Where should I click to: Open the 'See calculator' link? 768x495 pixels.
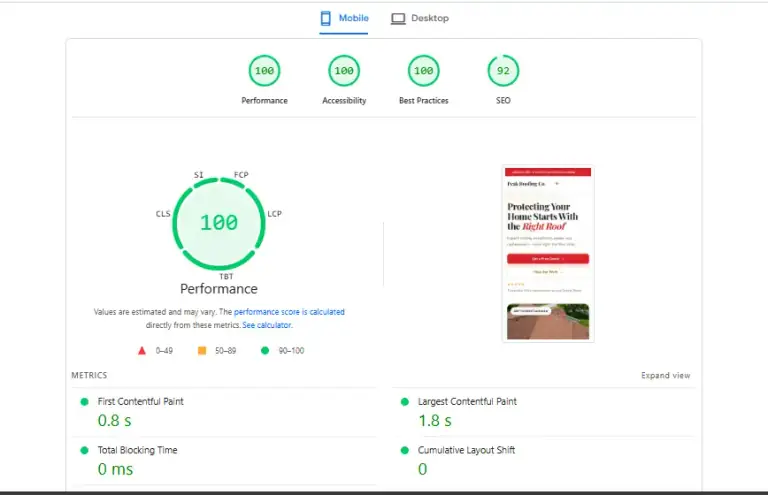coord(266,325)
